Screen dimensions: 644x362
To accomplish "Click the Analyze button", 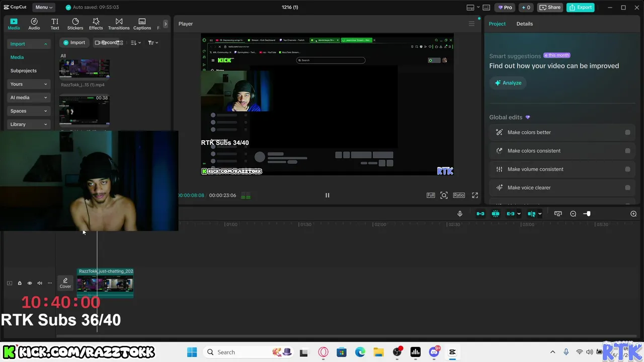I will click(508, 83).
